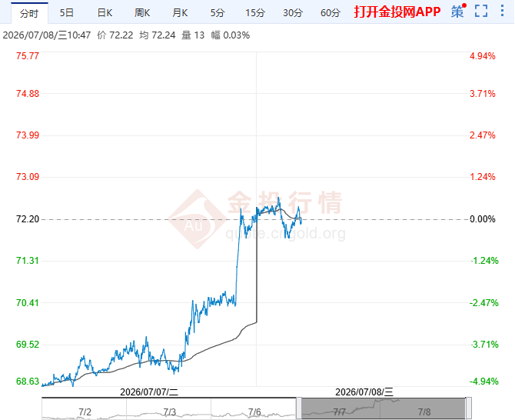Viewport: 515px width, 420px height.
Task: Click the selected 7/8 range in navigator
Action: pyautogui.click(x=424, y=408)
